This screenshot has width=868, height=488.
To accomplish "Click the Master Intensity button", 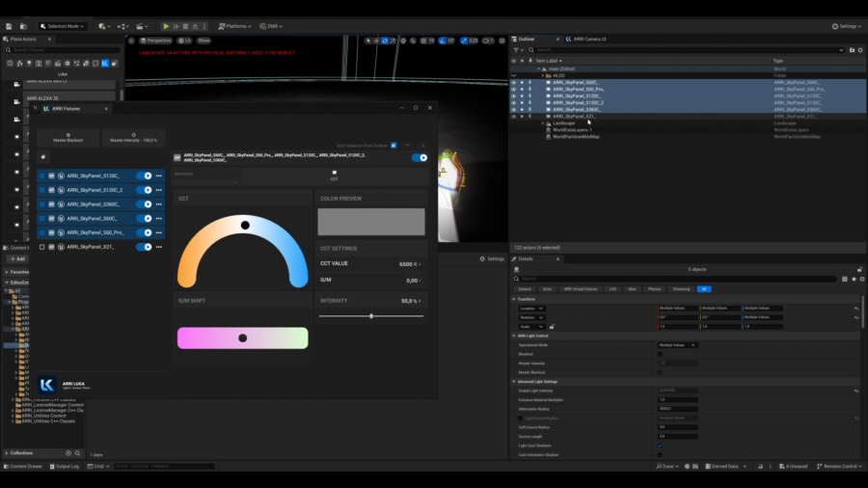I will click(133, 137).
